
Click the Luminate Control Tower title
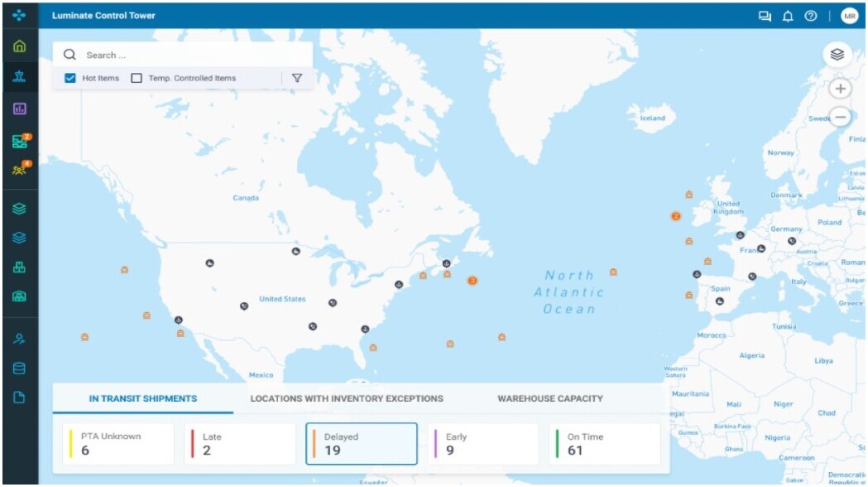103,16
